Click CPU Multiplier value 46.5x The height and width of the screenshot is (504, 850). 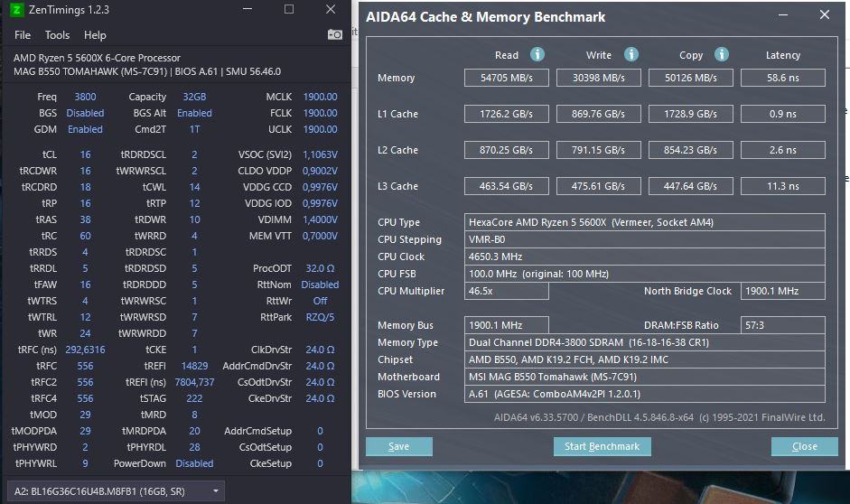(x=507, y=291)
